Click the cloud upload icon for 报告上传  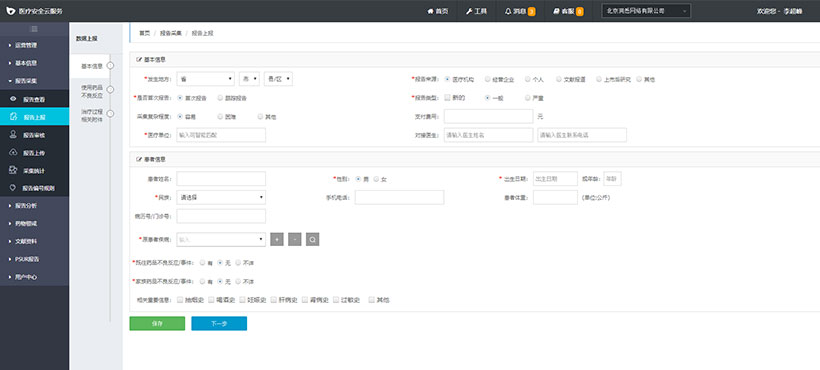pos(13,153)
